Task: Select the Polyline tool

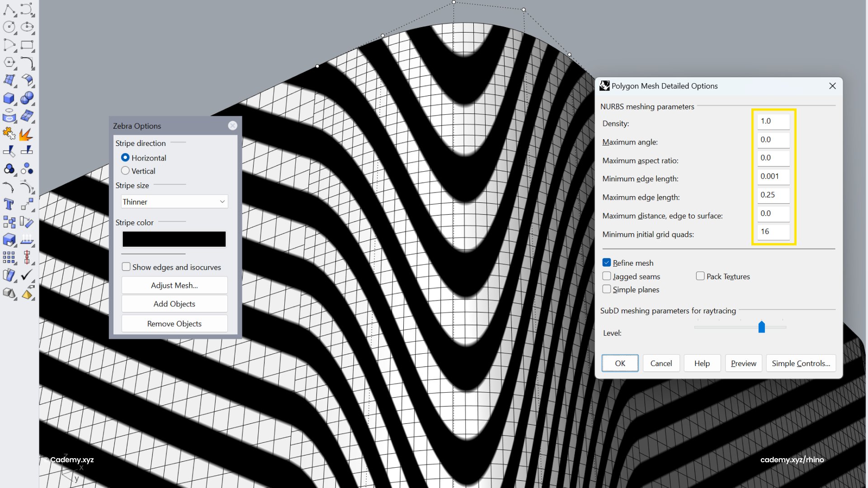Action: [x=9, y=9]
